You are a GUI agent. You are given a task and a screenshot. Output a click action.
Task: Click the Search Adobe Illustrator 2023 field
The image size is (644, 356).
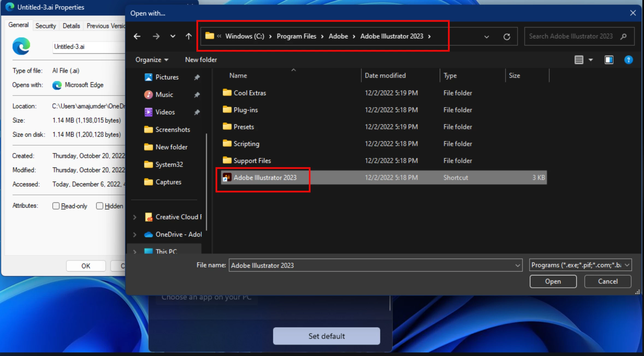571,36
